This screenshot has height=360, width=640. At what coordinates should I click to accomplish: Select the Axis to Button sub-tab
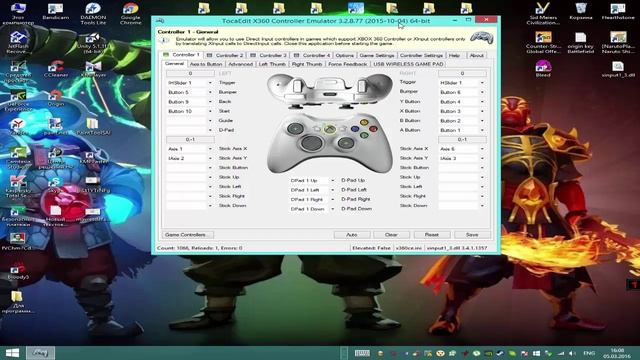click(x=206, y=64)
